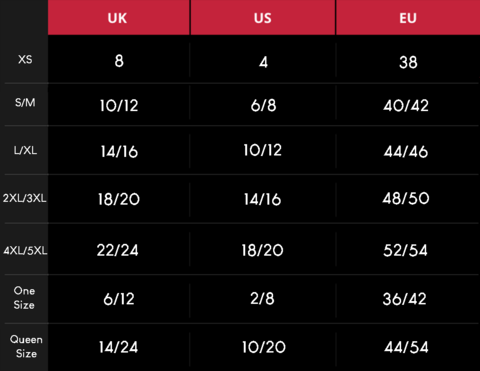Click US size 6/8 cell
The width and height of the screenshot is (480, 371).
click(263, 105)
